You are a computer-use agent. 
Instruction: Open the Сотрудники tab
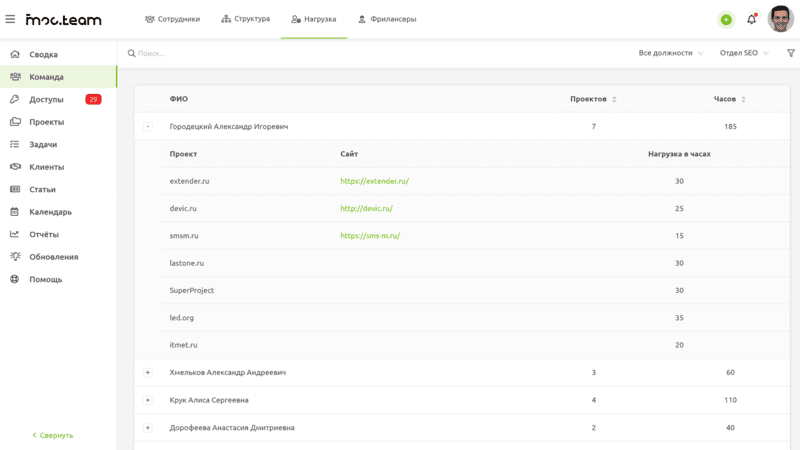point(172,19)
